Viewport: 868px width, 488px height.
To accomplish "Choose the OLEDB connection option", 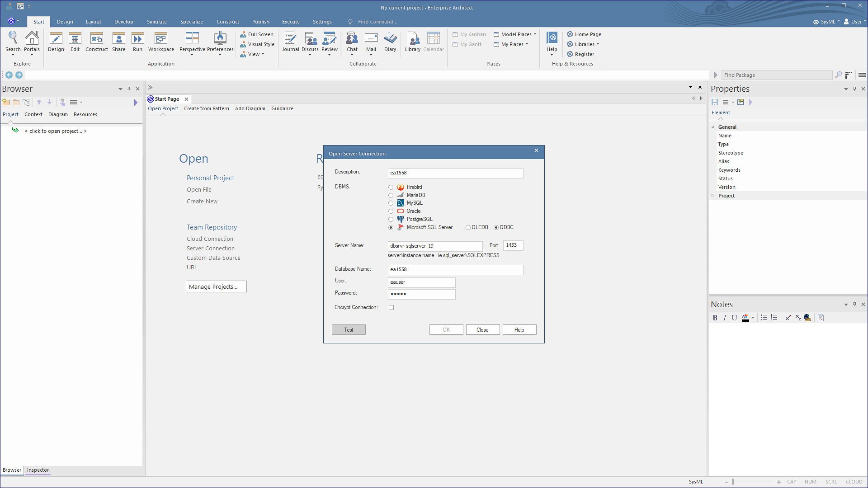I will (468, 228).
